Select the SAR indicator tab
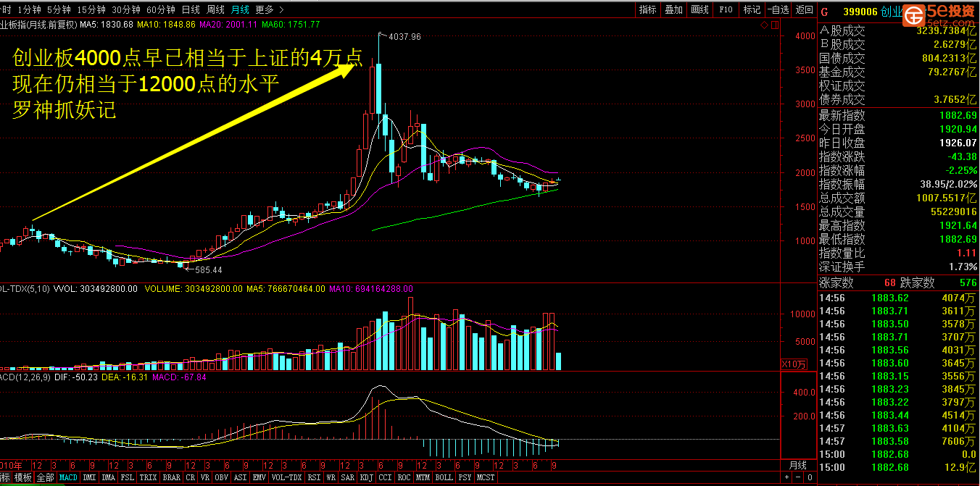 tap(348, 478)
